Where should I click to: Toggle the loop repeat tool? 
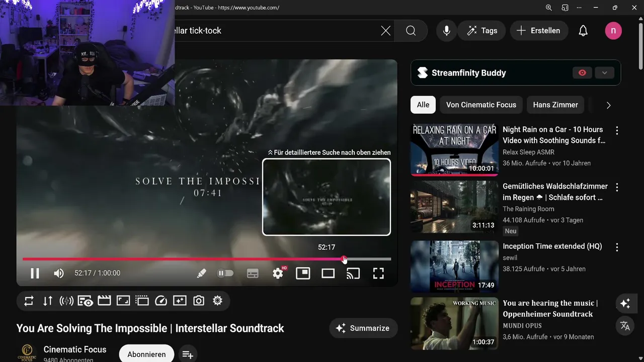(x=29, y=301)
